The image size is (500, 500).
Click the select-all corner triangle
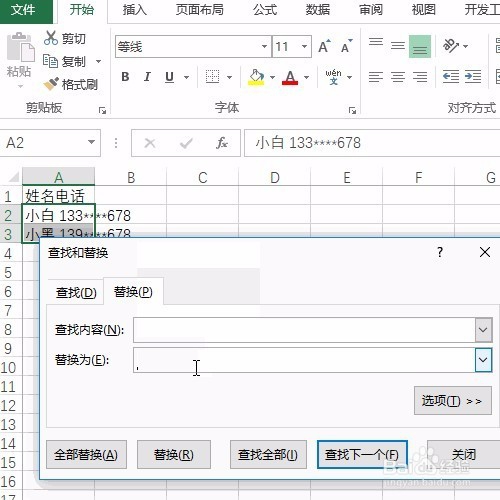click(x=14, y=177)
